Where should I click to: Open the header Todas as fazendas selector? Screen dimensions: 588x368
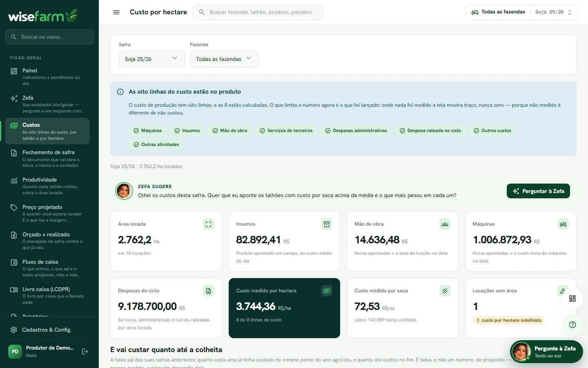(498, 12)
